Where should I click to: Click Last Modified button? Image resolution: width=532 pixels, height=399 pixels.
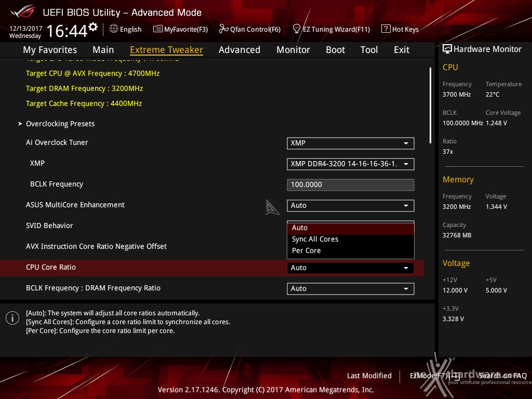click(369, 376)
